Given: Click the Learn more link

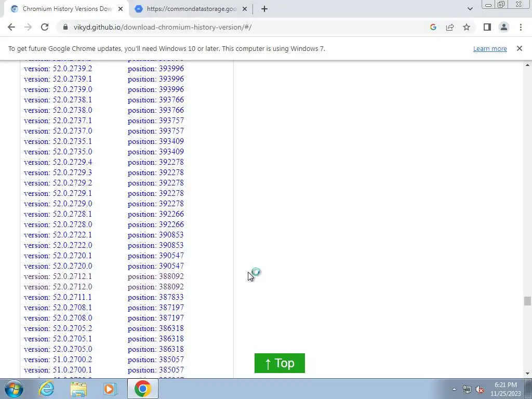Looking at the screenshot, I should [x=490, y=48].
